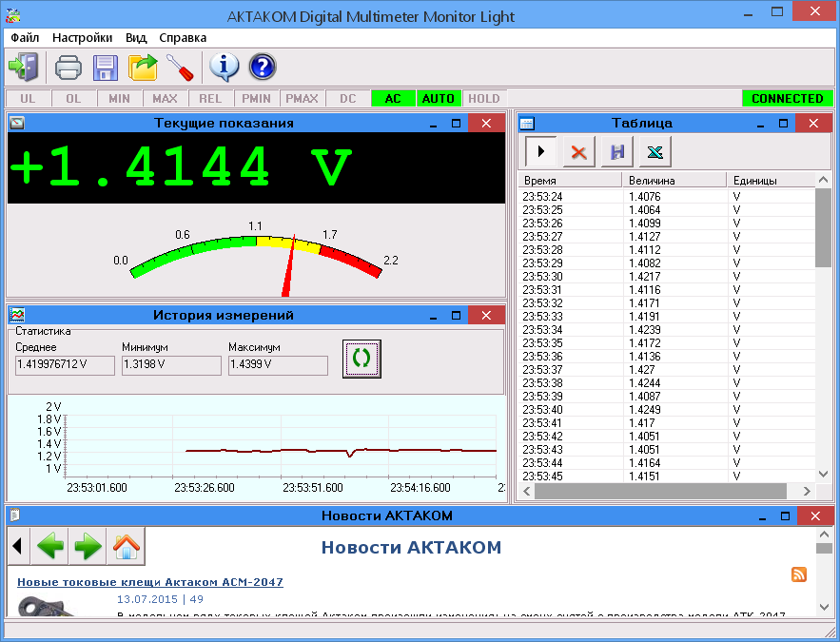Open the Справка menu
The width and height of the screenshot is (840, 642).
coord(183,38)
